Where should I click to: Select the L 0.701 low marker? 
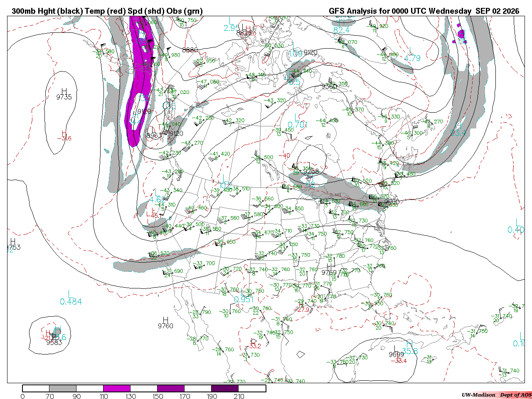(x=298, y=121)
